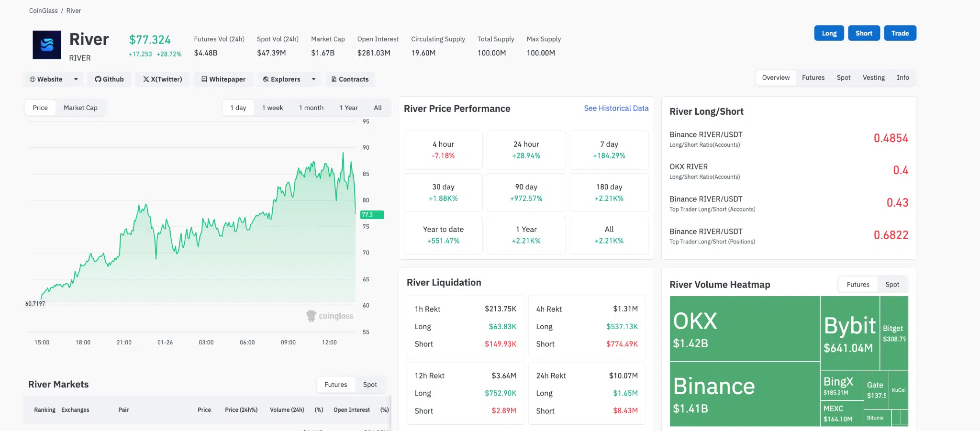Image resolution: width=980 pixels, height=431 pixels.
Task: Click the CoinGlass breadcrumb link
Action: [x=43, y=11]
